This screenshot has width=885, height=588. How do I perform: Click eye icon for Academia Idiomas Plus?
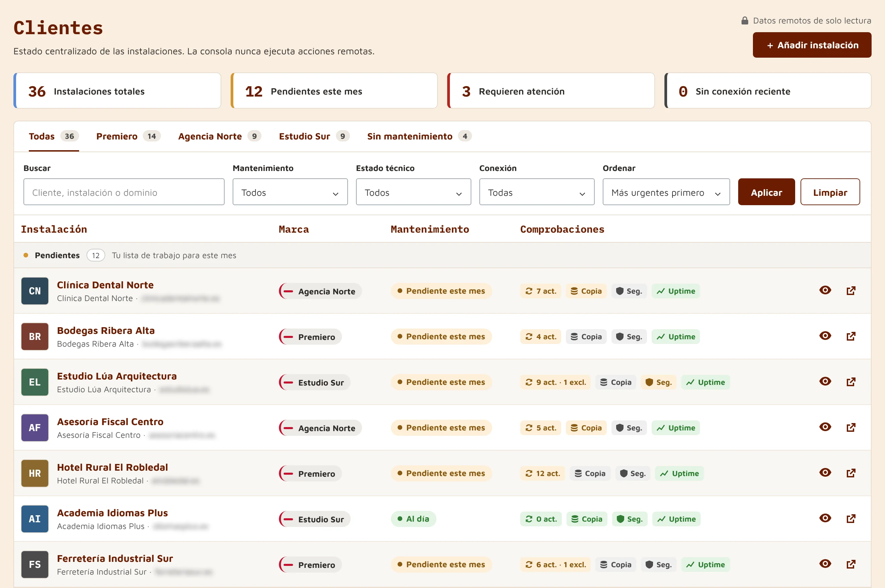[x=825, y=518]
